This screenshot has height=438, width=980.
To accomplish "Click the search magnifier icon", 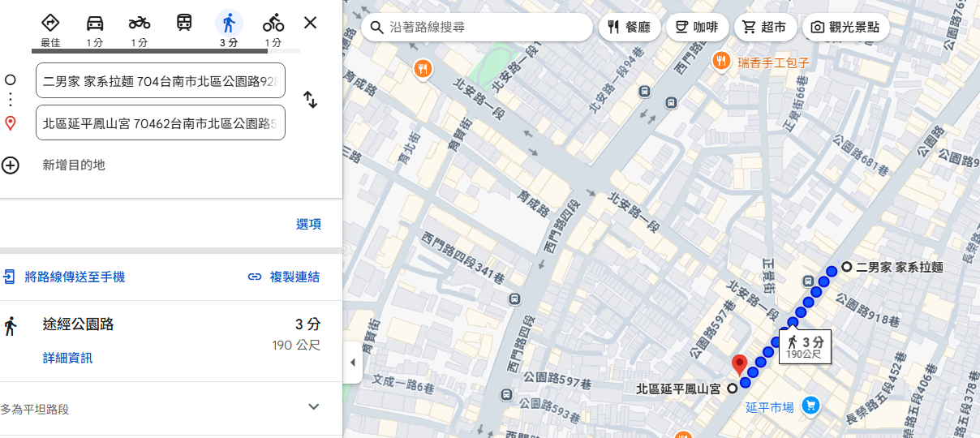I will pyautogui.click(x=376, y=27).
